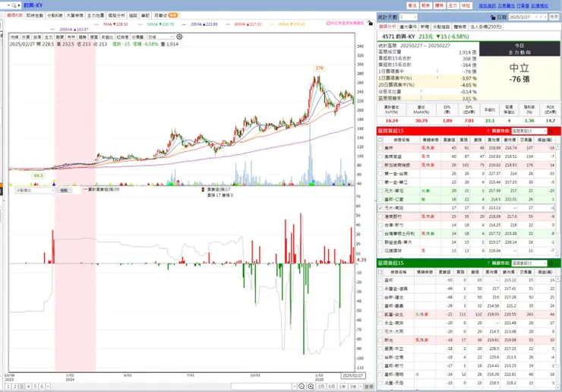Zoom out the chart with minus magnifier
This screenshot has width=562, height=392.
302,386
